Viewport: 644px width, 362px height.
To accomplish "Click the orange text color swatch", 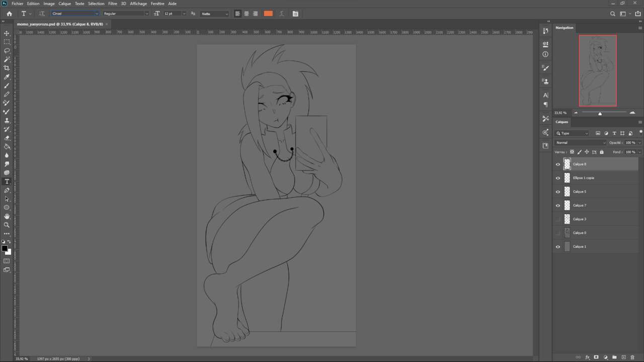I will 268,14.
